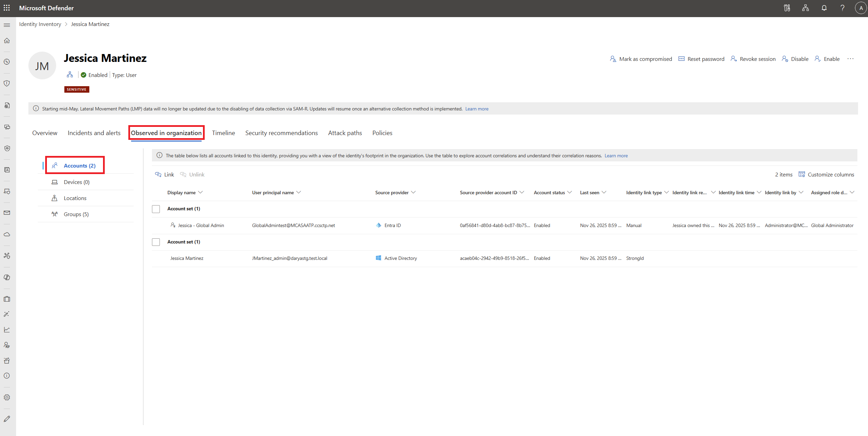
Task: Open Identity link time column dropdown
Action: click(x=759, y=193)
